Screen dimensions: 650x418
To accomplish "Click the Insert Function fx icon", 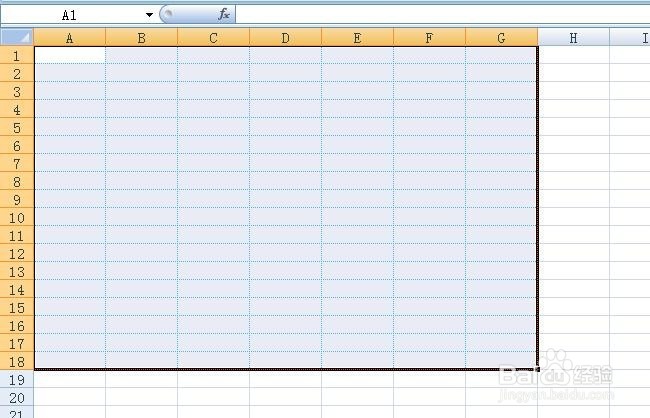I will coord(224,15).
